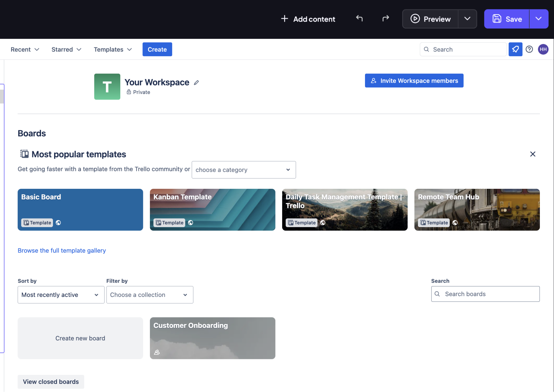Open the Starred menu
The width and height of the screenshot is (554, 392).
[x=66, y=49]
